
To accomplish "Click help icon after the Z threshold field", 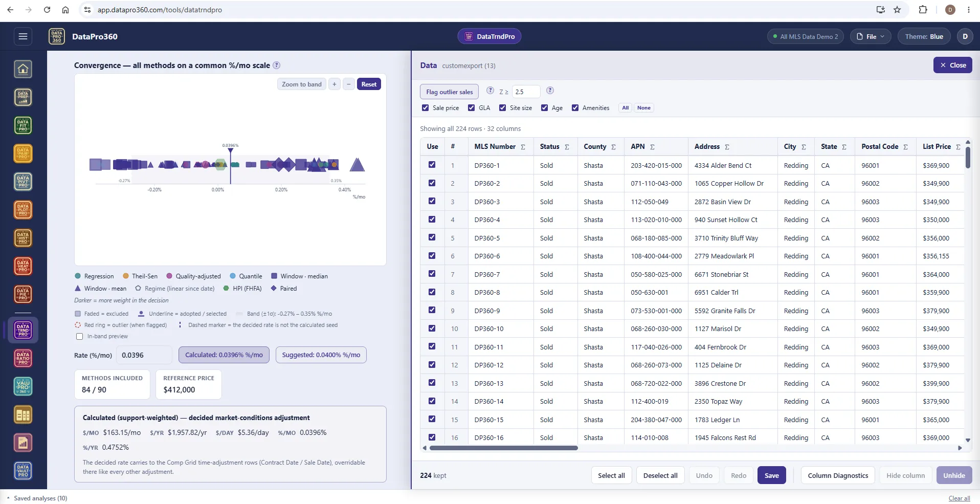I will (550, 91).
